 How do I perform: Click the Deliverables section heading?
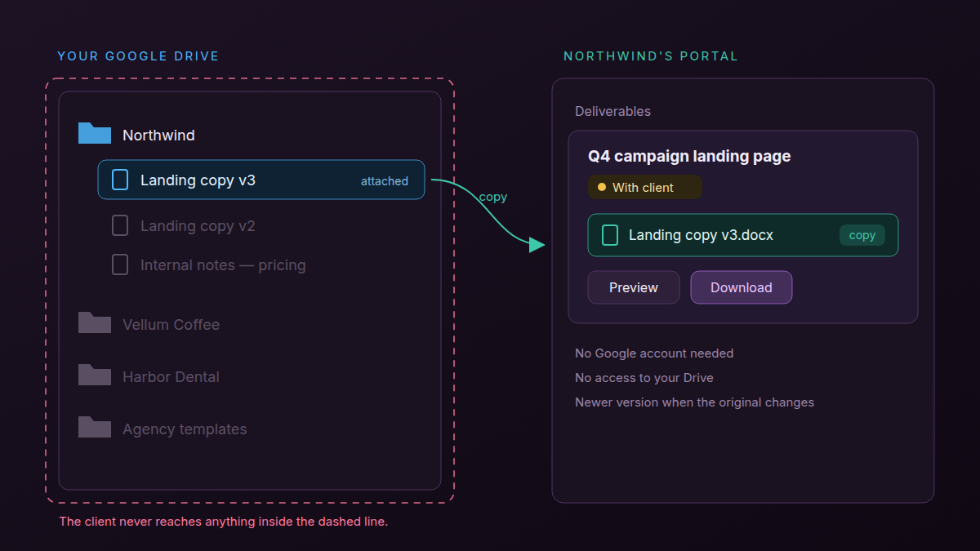tap(612, 111)
